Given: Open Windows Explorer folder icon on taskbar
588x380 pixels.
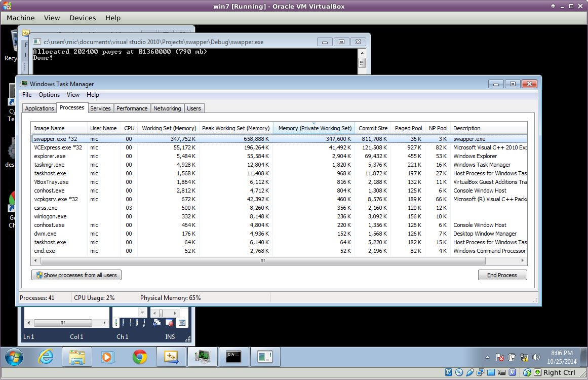Looking at the screenshot, I should coord(77,357).
